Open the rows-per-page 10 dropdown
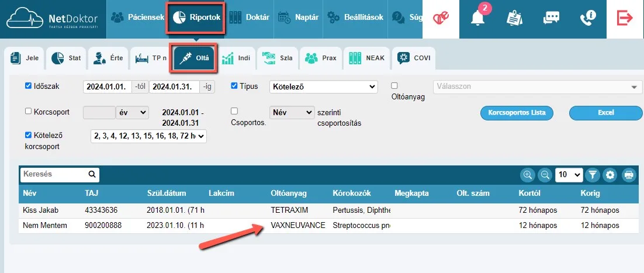The height and width of the screenshot is (273, 644). 569,175
